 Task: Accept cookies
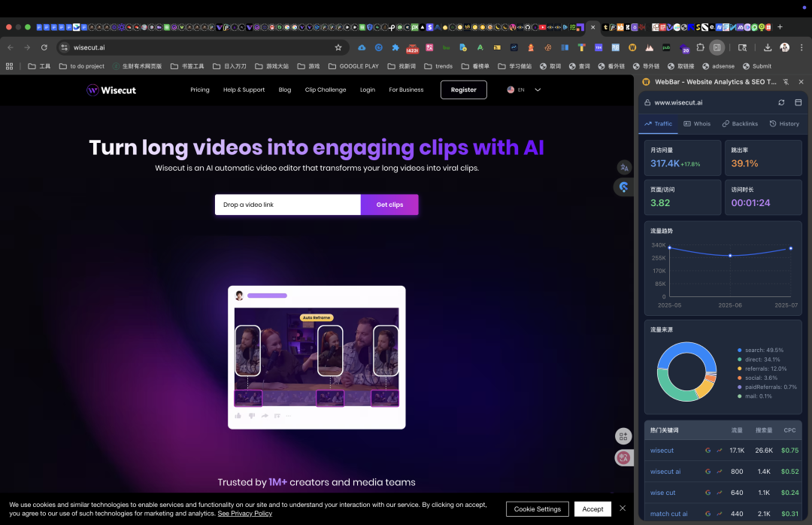pos(592,509)
